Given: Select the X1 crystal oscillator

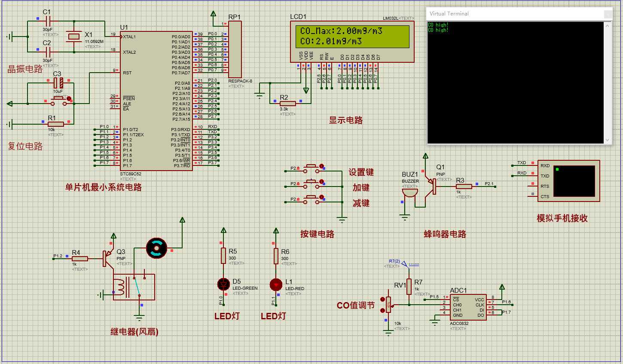Looking at the screenshot, I should click(x=74, y=37).
